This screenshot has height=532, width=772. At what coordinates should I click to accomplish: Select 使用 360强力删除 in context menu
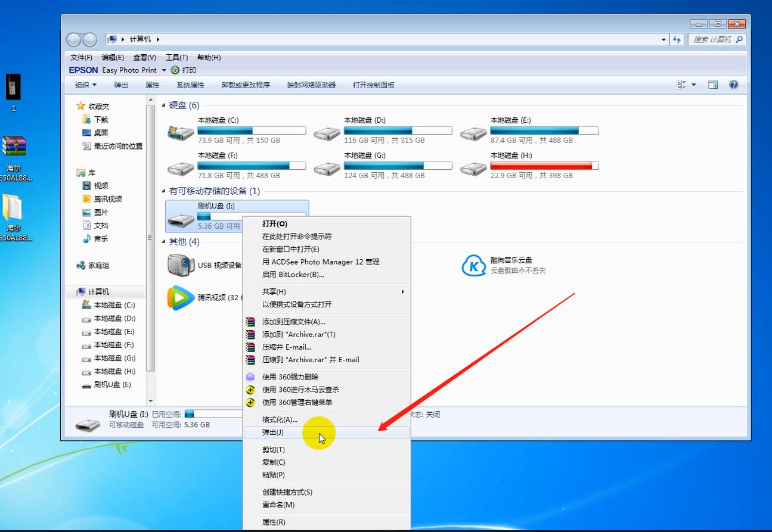[290, 377]
